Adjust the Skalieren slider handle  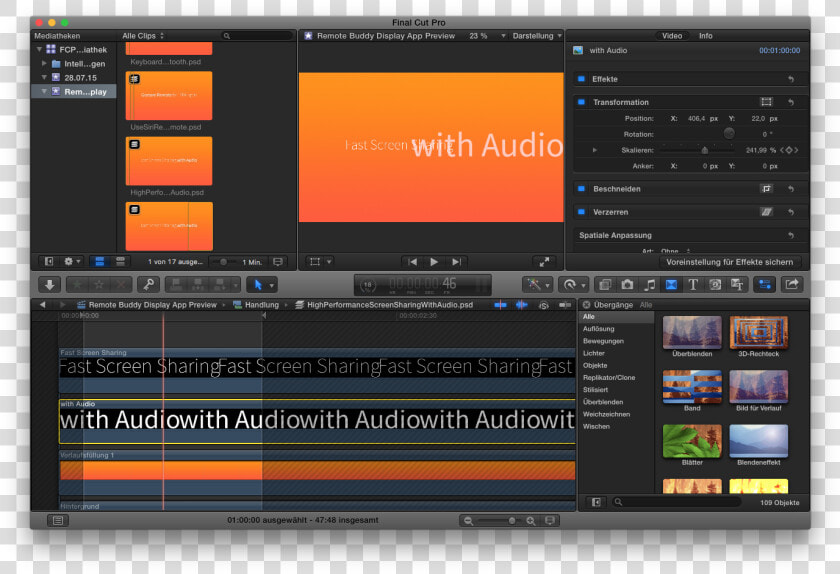coord(704,150)
